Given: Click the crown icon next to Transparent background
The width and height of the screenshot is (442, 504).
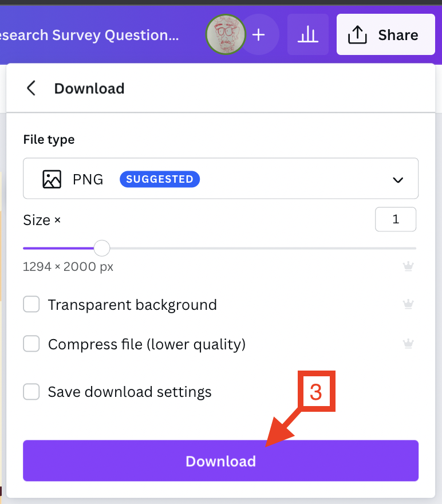Looking at the screenshot, I should pos(408,304).
